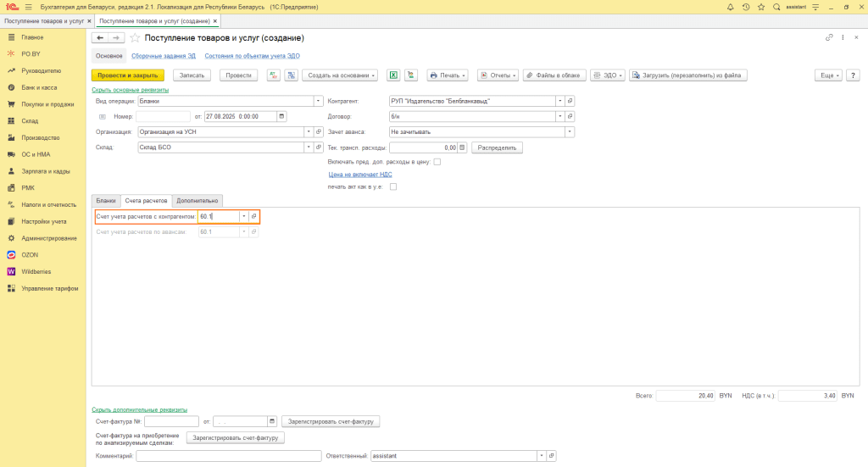Click Записать button

[x=192, y=75]
